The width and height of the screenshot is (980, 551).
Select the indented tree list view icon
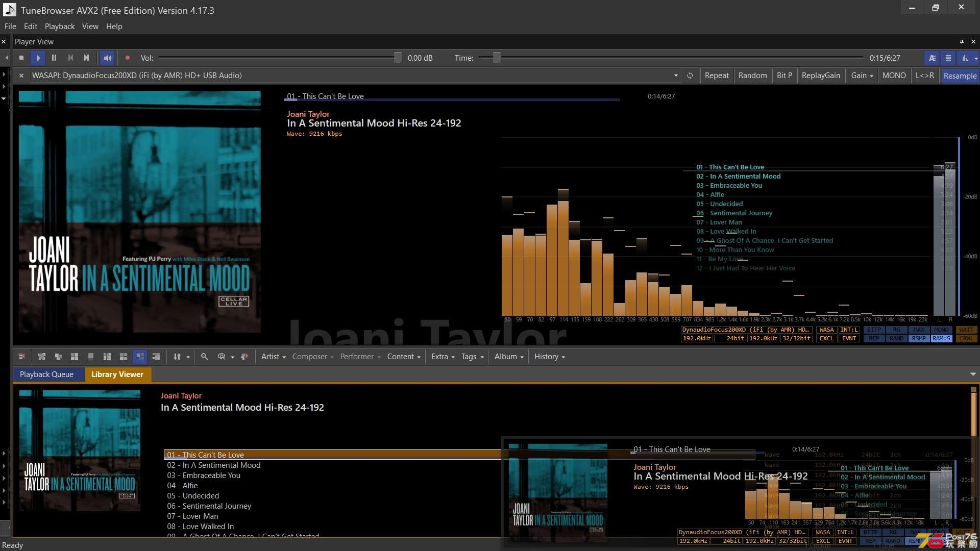coord(156,357)
